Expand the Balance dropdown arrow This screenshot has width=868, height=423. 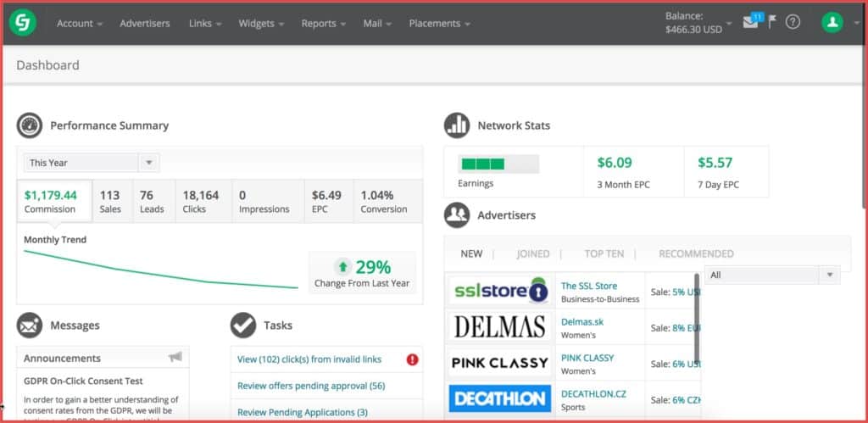pyautogui.click(x=729, y=24)
